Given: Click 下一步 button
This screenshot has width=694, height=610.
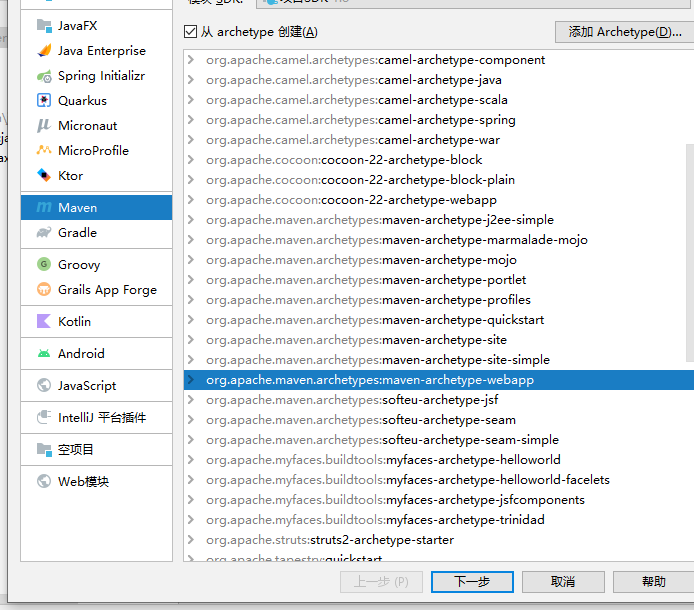Looking at the screenshot, I should click(472, 581).
